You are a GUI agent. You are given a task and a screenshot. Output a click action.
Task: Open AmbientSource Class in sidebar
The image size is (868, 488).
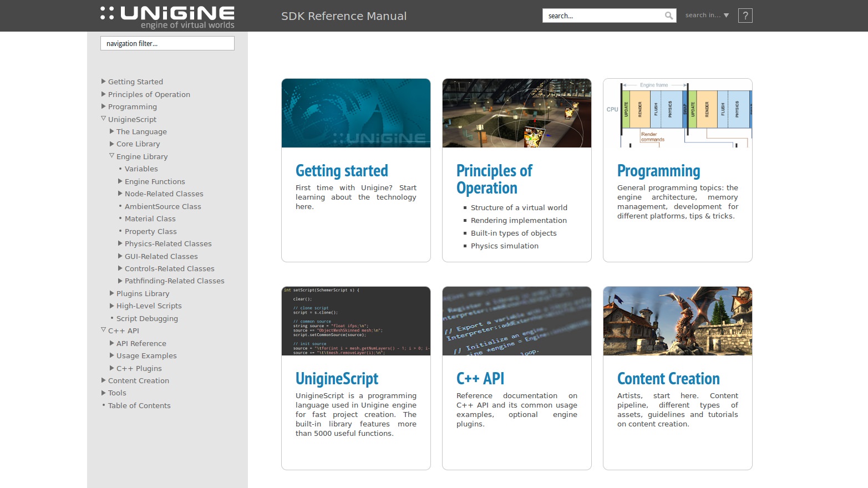pyautogui.click(x=163, y=206)
